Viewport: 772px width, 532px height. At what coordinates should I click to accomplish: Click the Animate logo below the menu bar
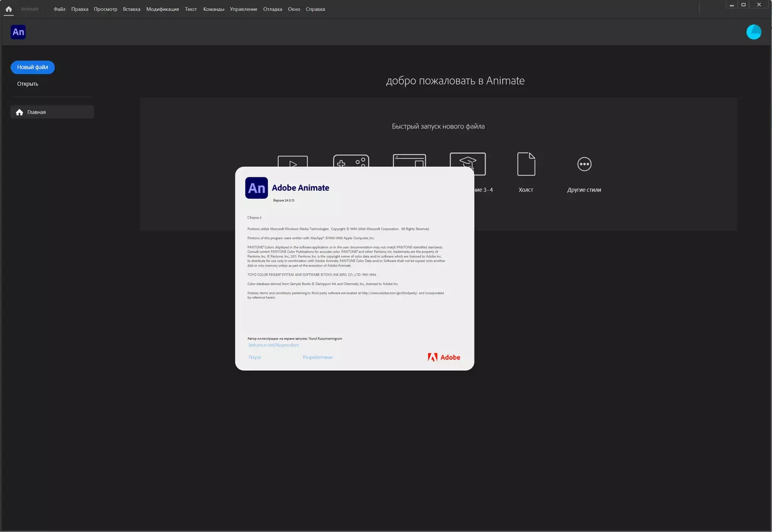click(x=18, y=32)
